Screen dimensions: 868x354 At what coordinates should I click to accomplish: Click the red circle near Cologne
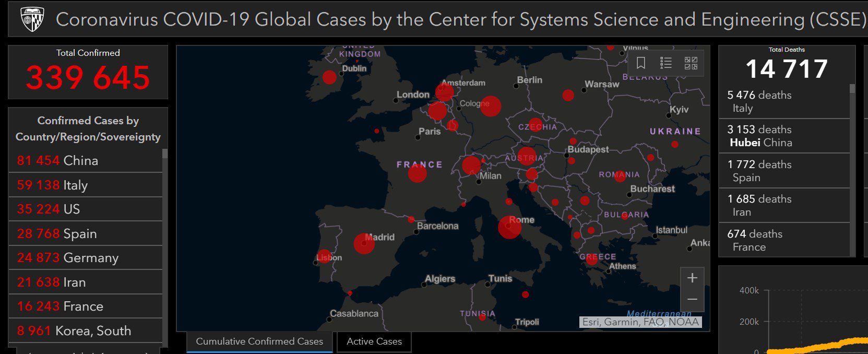click(x=490, y=106)
